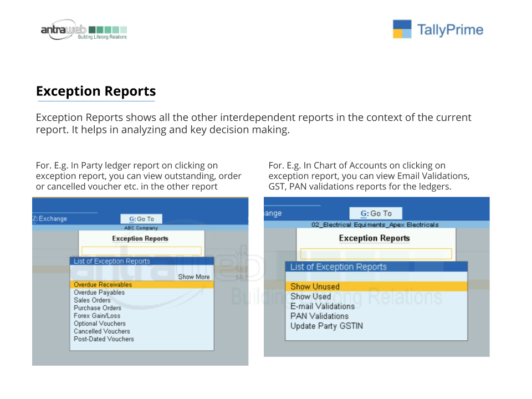Click Z: Exchange in left screenshot
This screenshot has width=532, height=399.
click(50, 218)
